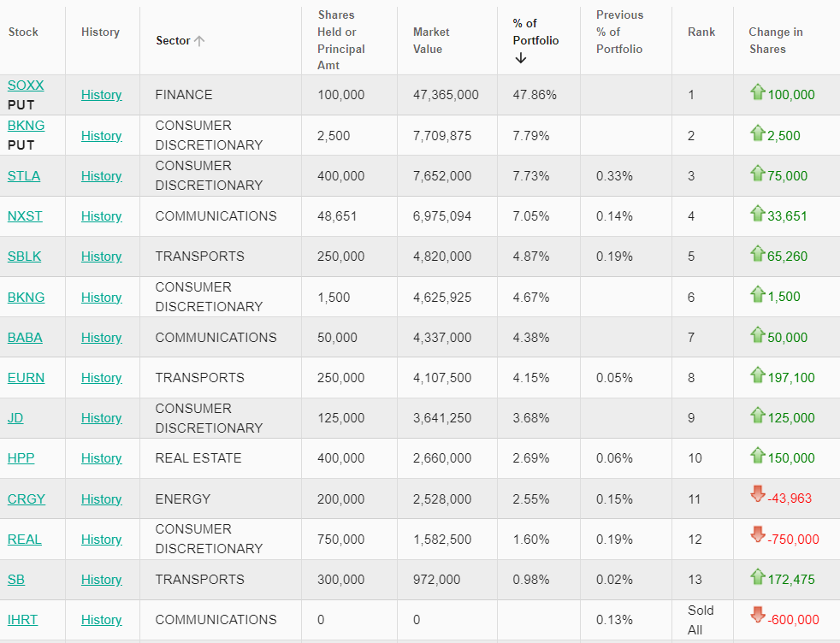Open the NXST stock link
840x643 pixels.
(25, 216)
